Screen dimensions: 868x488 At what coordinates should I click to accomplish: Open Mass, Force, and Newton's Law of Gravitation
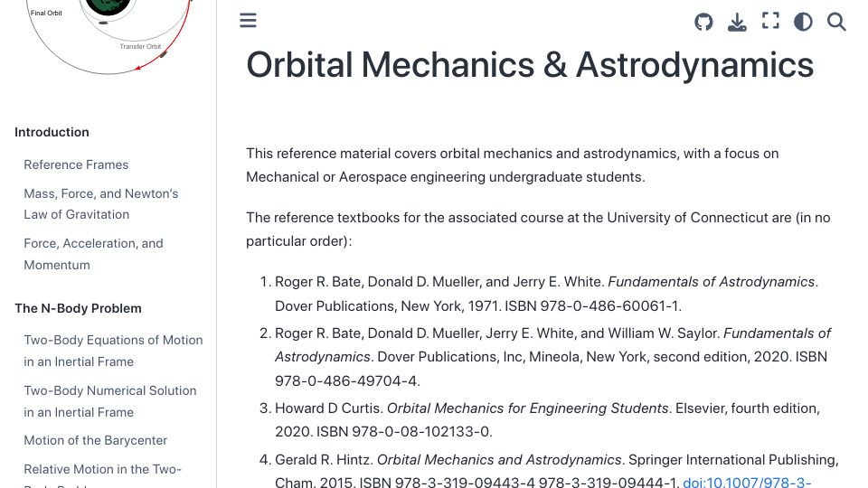(x=100, y=204)
